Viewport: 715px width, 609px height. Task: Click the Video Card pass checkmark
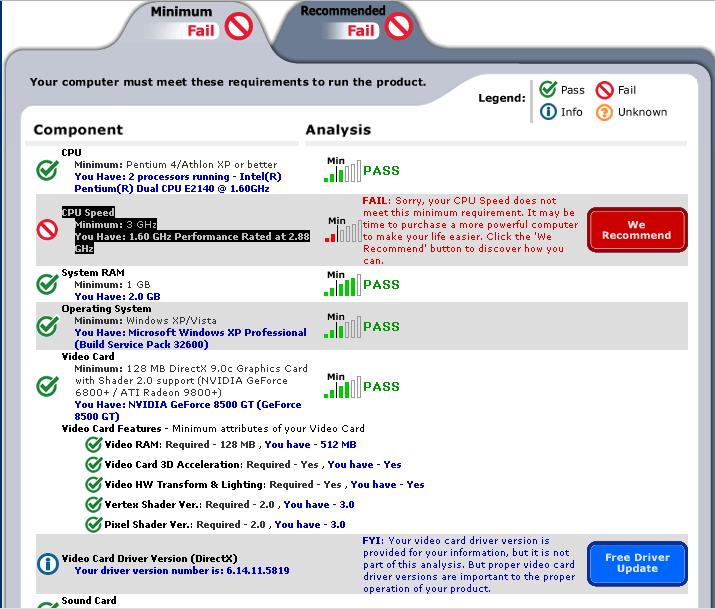pos(47,386)
